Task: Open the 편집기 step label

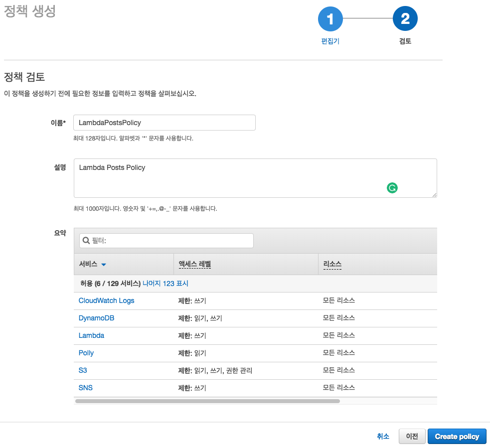Action: [330, 41]
